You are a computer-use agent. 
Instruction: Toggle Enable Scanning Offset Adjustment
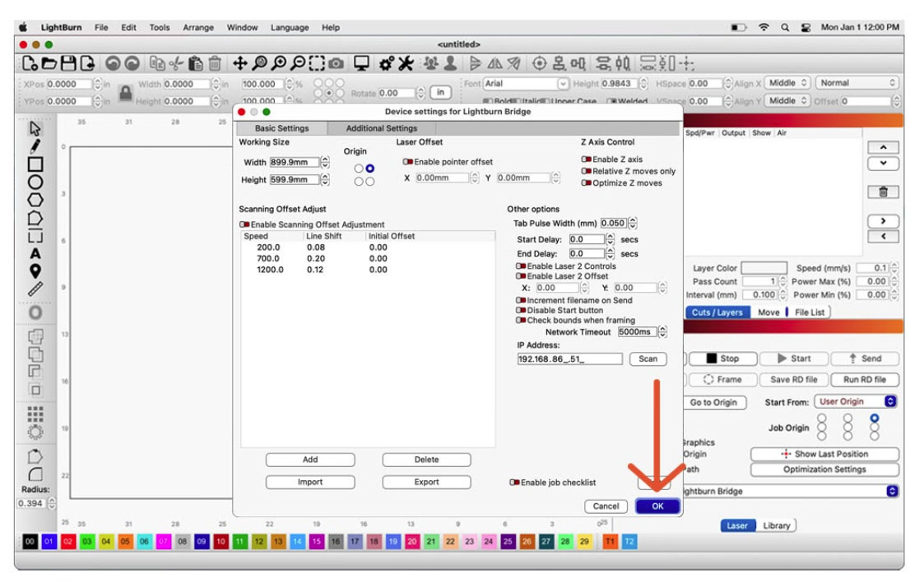244,224
